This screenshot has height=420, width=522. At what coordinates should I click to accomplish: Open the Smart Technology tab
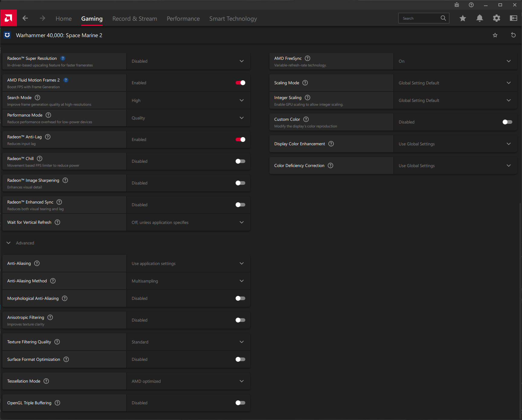coord(233,19)
